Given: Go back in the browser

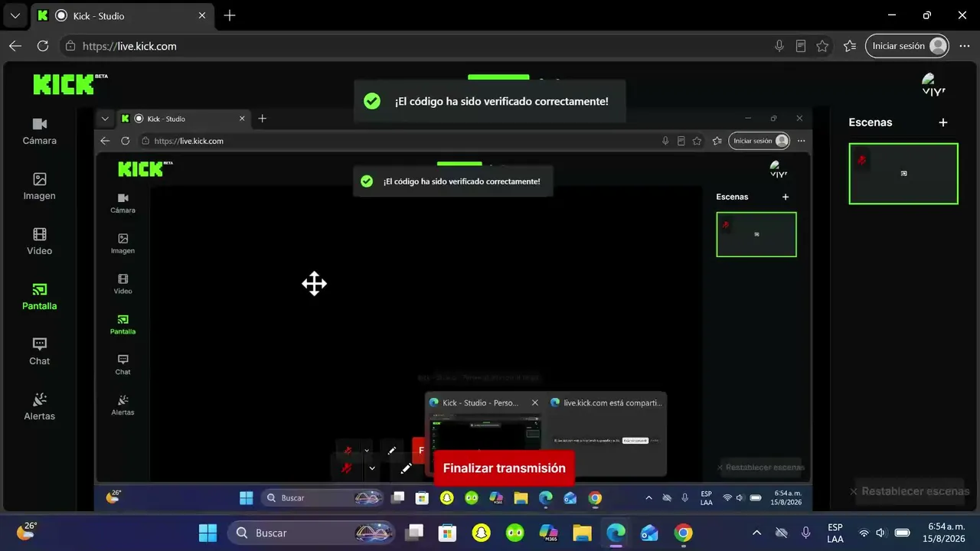Looking at the screenshot, I should pyautogui.click(x=15, y=46).
